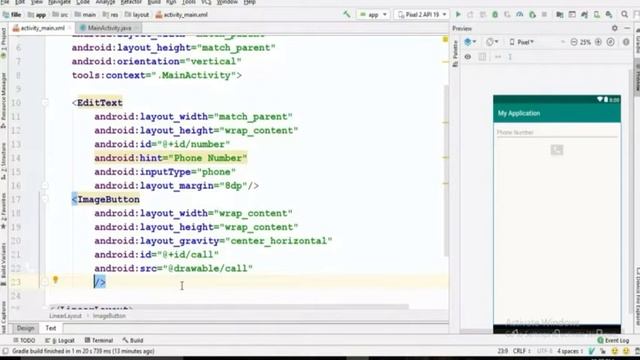Open the Event Log
Viewport: 640px width, 360px height.
(613, 340)
